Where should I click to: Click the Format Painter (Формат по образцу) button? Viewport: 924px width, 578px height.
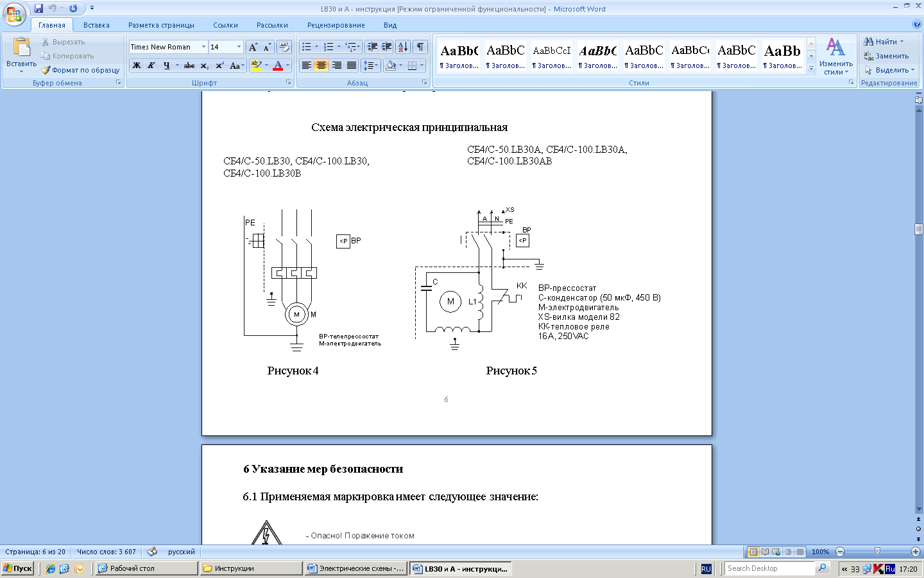81,70
